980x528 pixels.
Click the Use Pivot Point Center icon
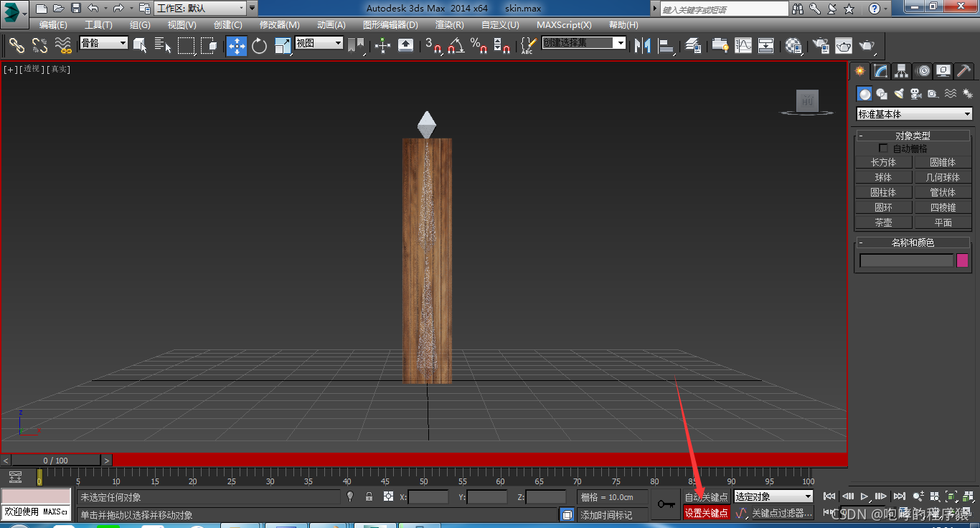tap(356, 46)
